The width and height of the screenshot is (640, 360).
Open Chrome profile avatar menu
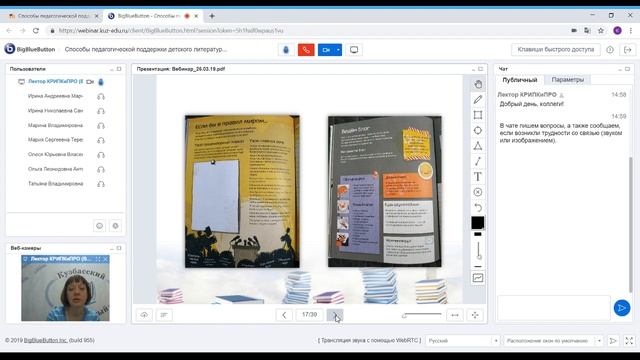[x=618, y=31]
